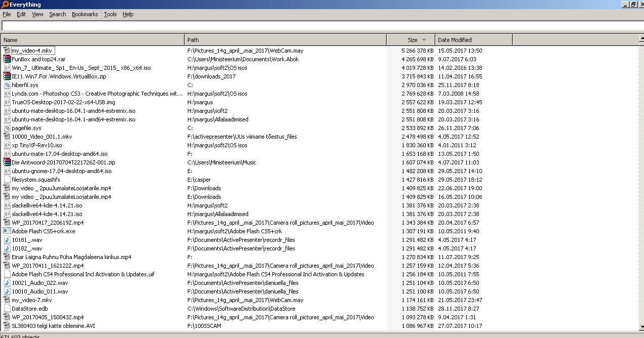Select the my_video-4.mkv file name
The height and width of the screenshot is (338, 644).
pyautogui.click(x=32, y=51)
